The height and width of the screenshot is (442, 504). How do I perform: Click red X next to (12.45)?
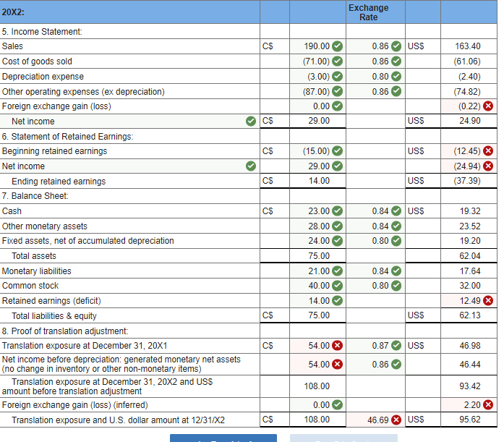(488, 150)
